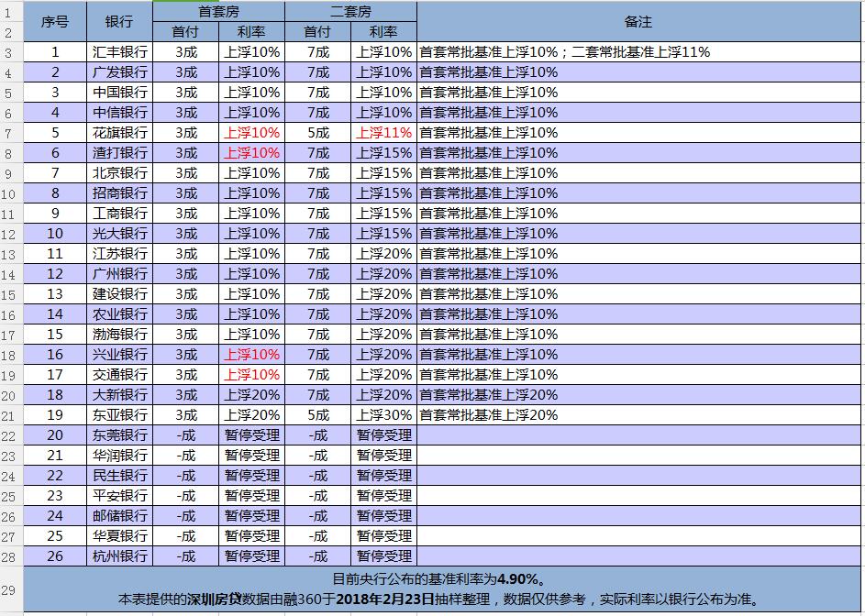Select 杭州银行's second-home 暂停受理 cell
Screen dimensions: 865x616
click(384, 555)
